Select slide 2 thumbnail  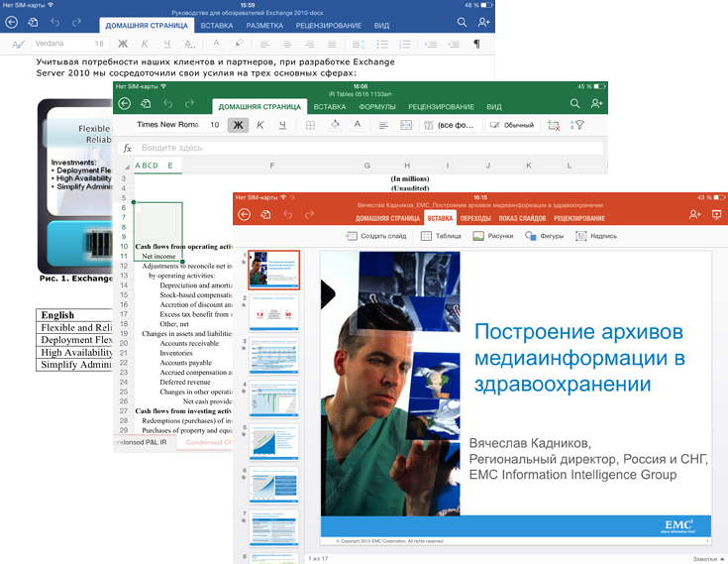(274, 312)
